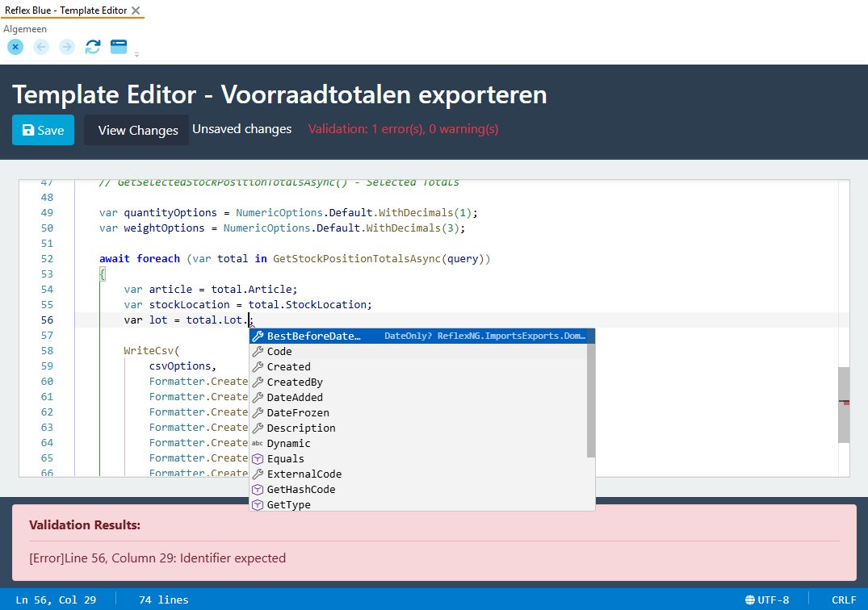Choose Code from the autocomplete list
The image size is (868, 610).
coord(418,351)
